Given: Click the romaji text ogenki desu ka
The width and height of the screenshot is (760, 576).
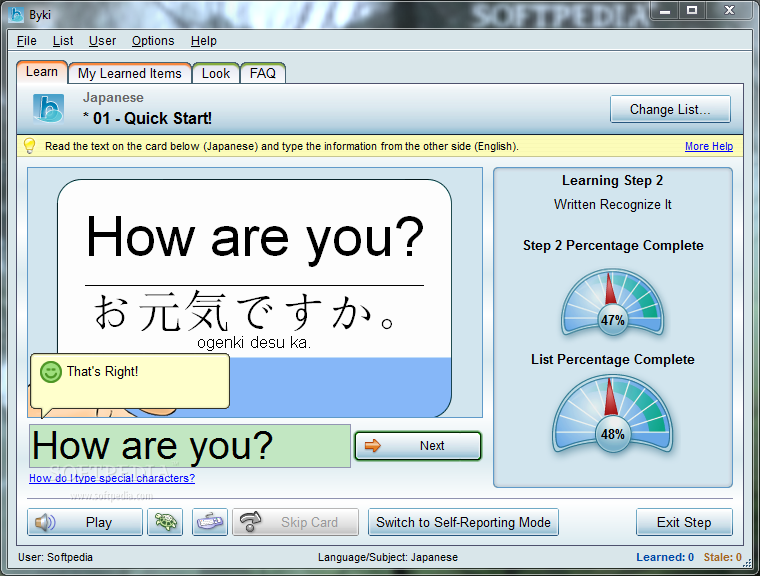Looking at the screenshot, I should 254,343.
